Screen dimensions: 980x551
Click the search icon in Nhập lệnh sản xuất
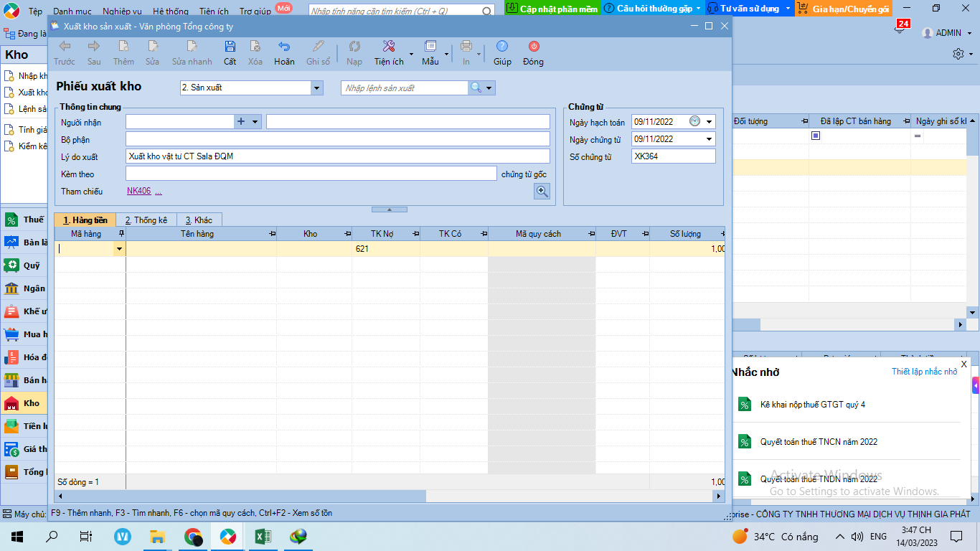coord(476,88)
